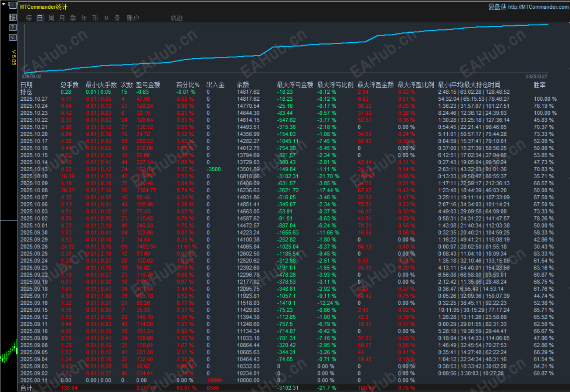Select the 2025.09.08 date row
Viewport: 570px width, 392px height.
(34, 345)
